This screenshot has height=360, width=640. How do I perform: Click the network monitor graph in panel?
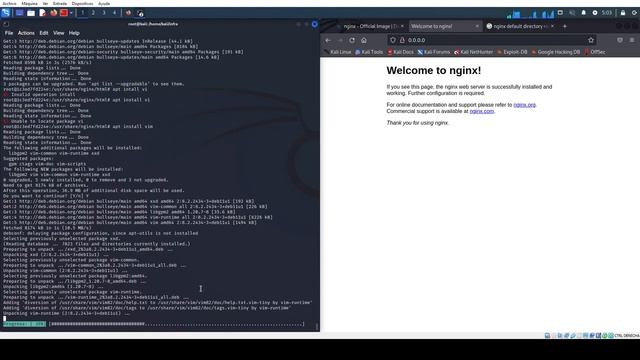point(530,14)
